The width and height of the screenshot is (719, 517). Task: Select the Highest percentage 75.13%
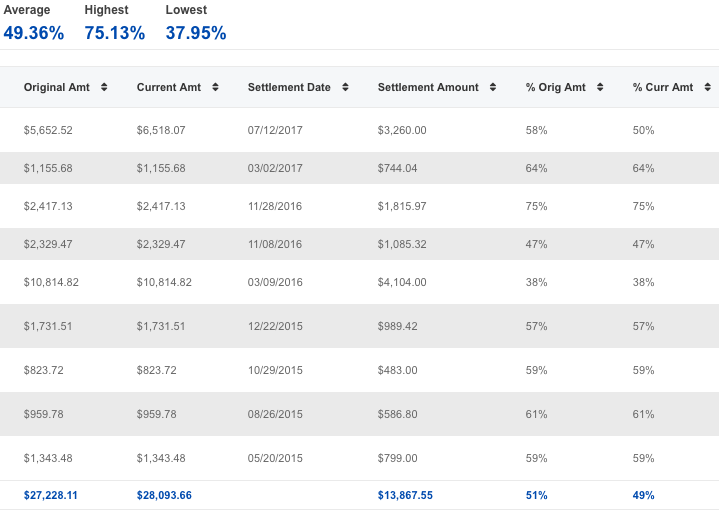[115, 33]
